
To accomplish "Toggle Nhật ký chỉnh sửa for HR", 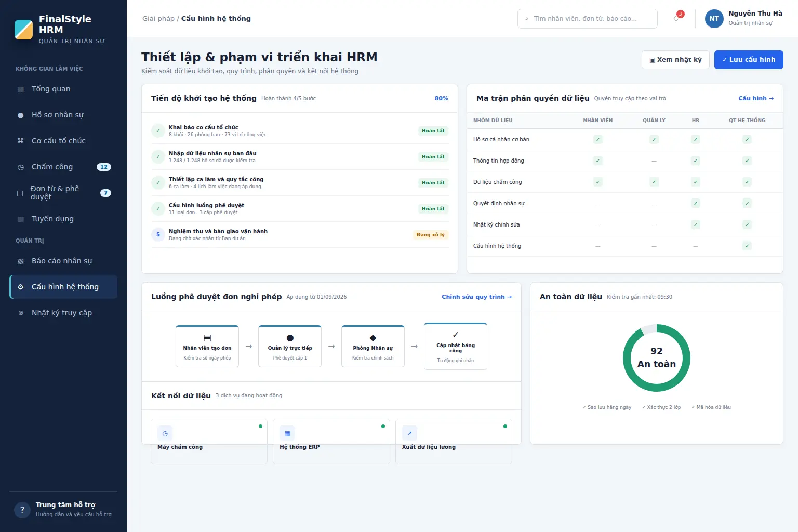I will pyautogui.click(x=696, y=224).
